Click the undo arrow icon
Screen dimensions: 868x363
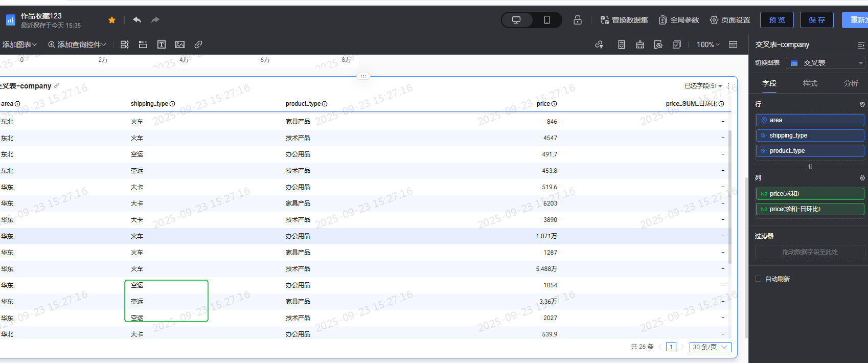(137, 20)
